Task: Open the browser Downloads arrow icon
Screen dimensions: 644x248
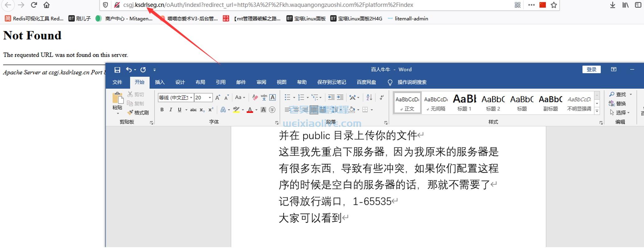Action: (613, 5)
